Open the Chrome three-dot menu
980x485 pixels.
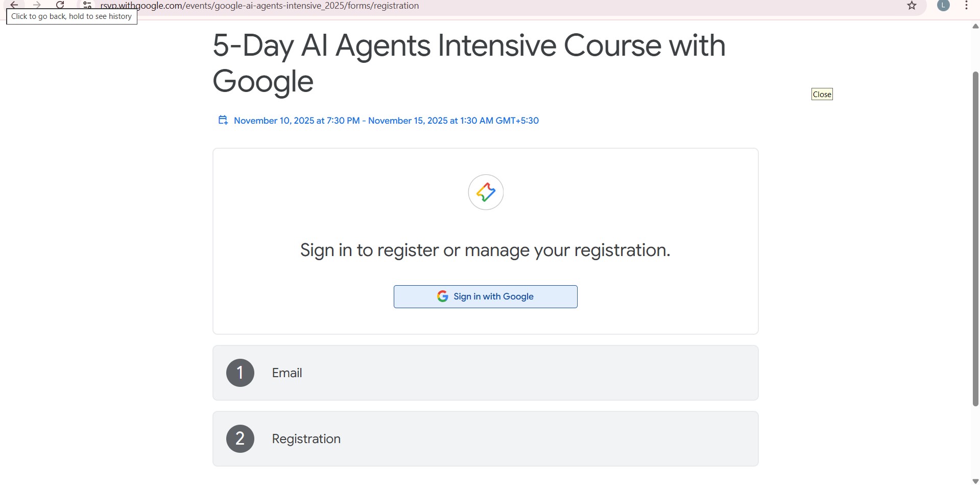tap(966, 6)
